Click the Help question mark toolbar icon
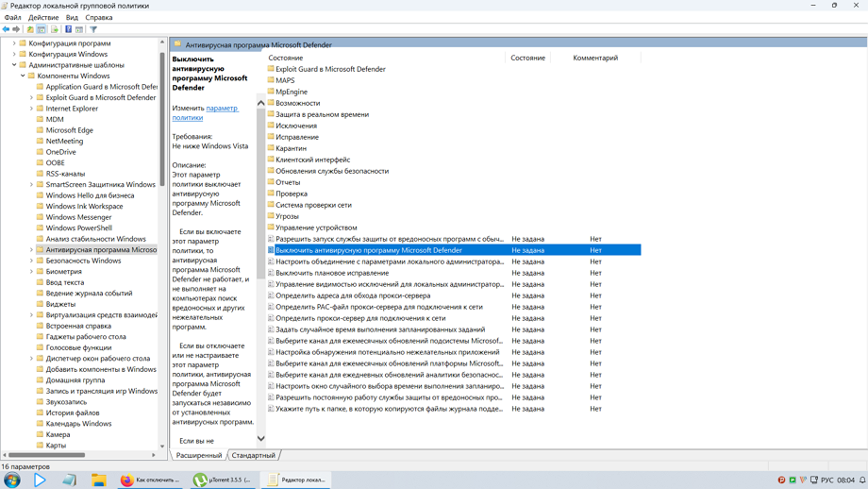868x489 pixels. (68, 29)
